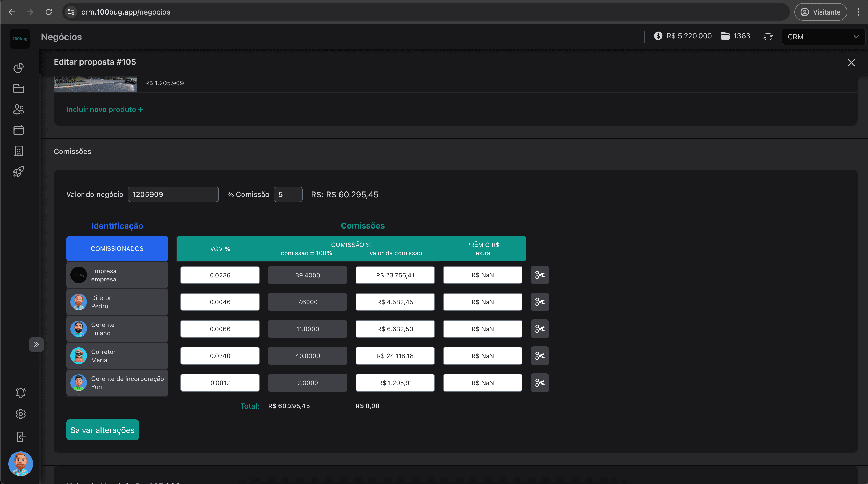Open browser three-dot menu
Image resolution: width=868 pixels, height=484 pixels.
tap(859, 12)
